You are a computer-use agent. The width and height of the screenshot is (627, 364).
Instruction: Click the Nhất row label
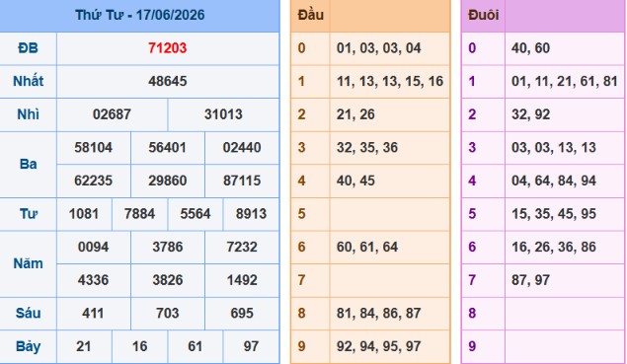[28, 82]
